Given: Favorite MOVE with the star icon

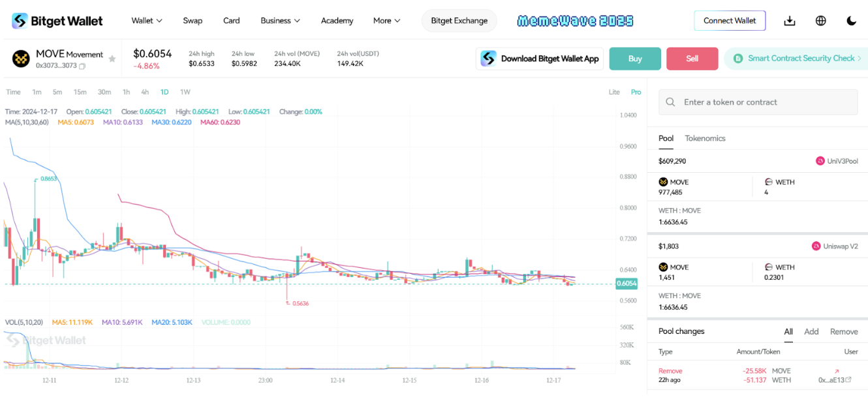Looking at the screenshot, I should point(112,59).
